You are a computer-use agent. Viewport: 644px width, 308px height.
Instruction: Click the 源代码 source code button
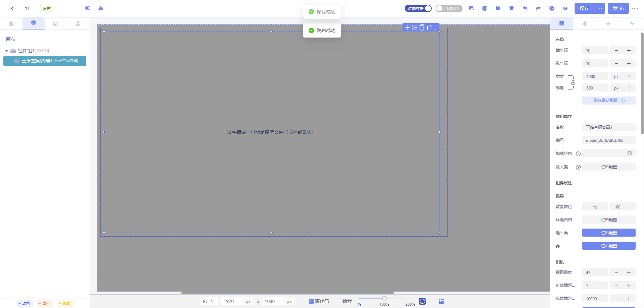click(319, 301)
